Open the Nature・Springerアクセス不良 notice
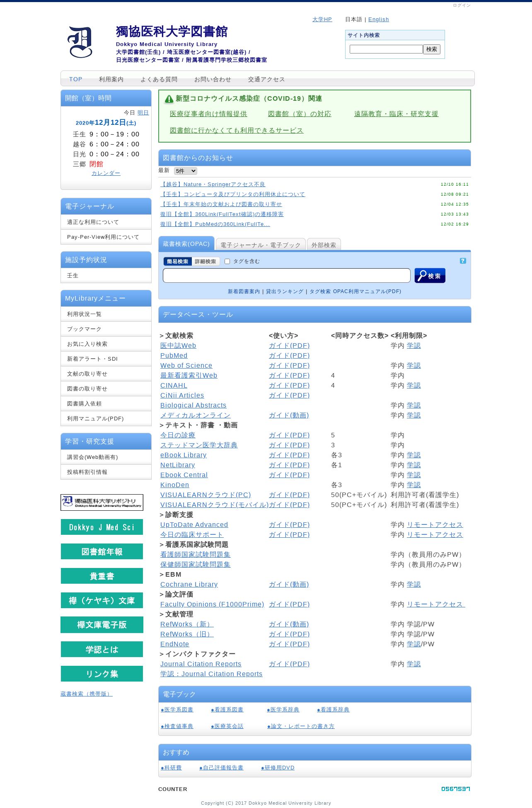The height and width of the screenshot is (808, 532). pyautogui.click(x=213, y=184)
